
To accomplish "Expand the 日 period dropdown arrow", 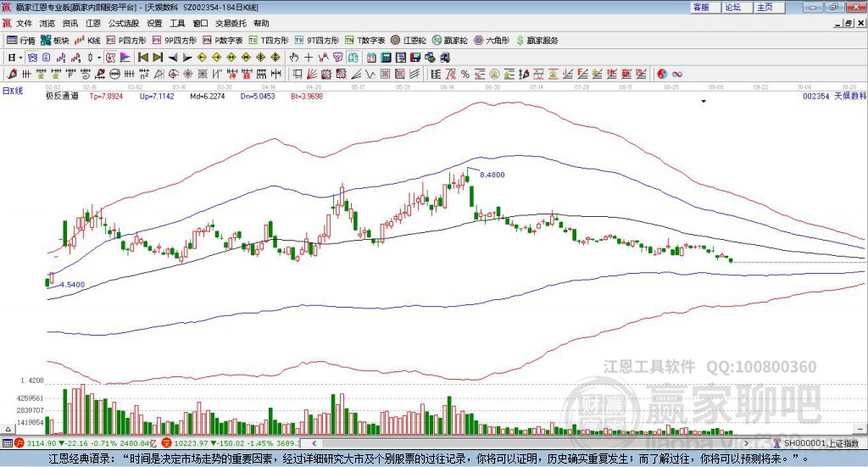I will click(x=20, y=58).
